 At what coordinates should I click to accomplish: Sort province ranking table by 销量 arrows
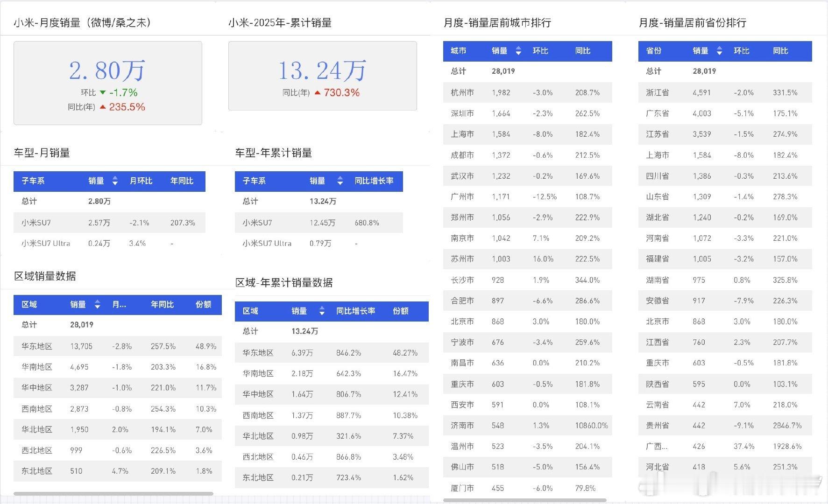click(x=719, y=51)
